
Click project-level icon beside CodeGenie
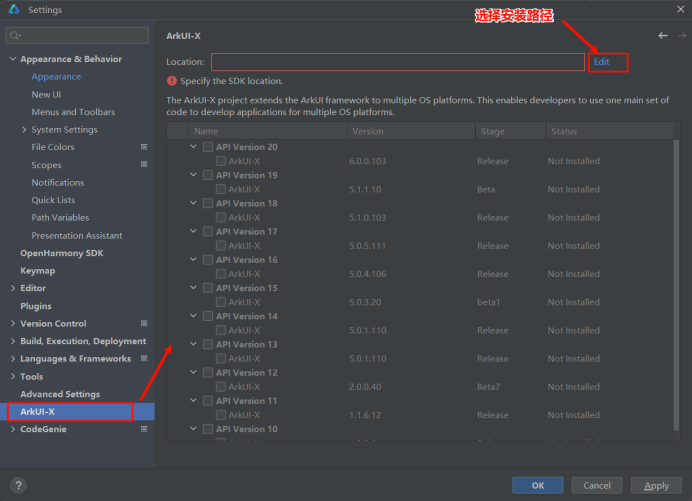[144, 429]
